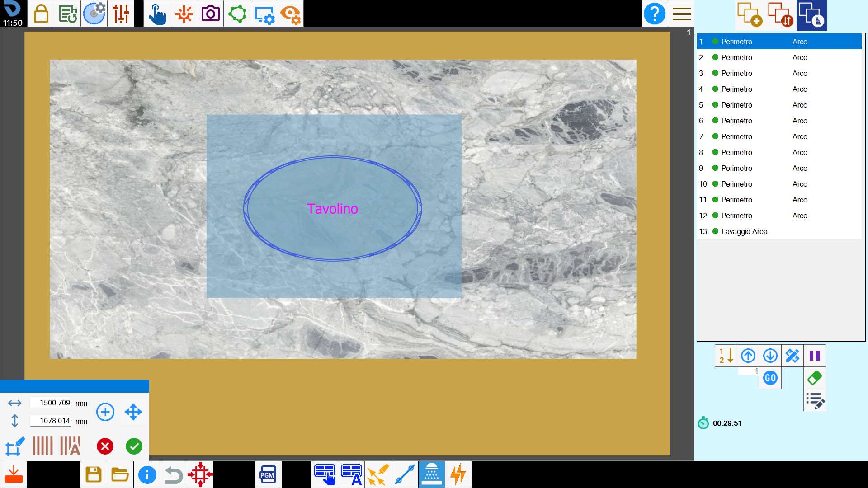
Task: Click the washing shower icon in bottom toolbar
Action: tap(432, 474)
